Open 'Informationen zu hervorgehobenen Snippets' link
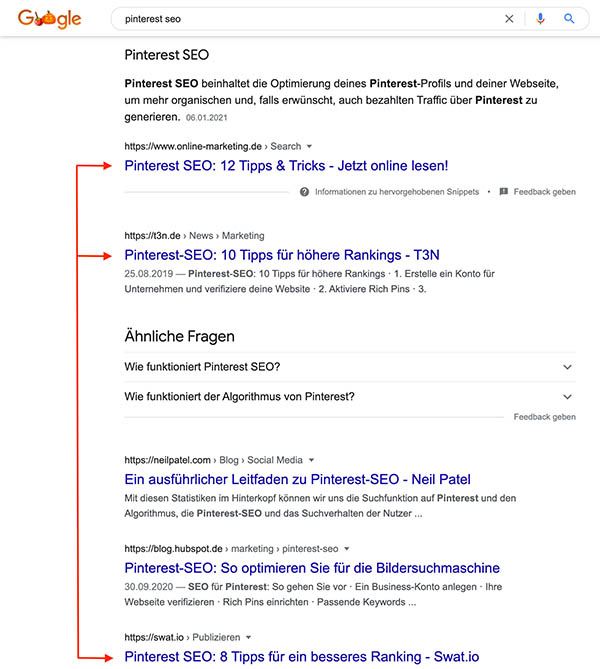Screen dimensions: 600x669 pos(397,192)
